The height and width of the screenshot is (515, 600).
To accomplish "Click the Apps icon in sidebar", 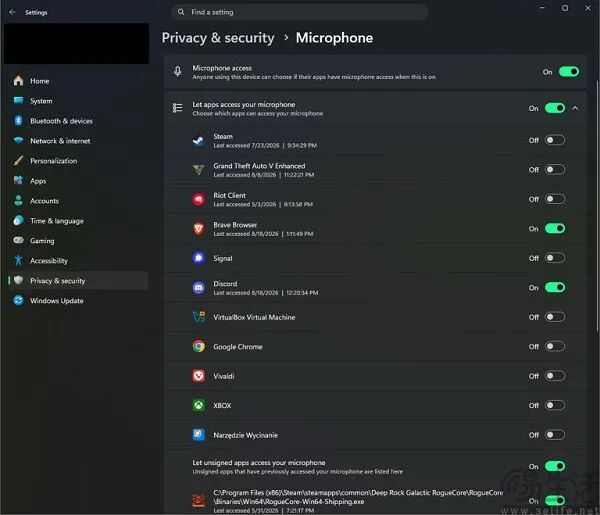I will pyautogui.click(x=18, y=181).
